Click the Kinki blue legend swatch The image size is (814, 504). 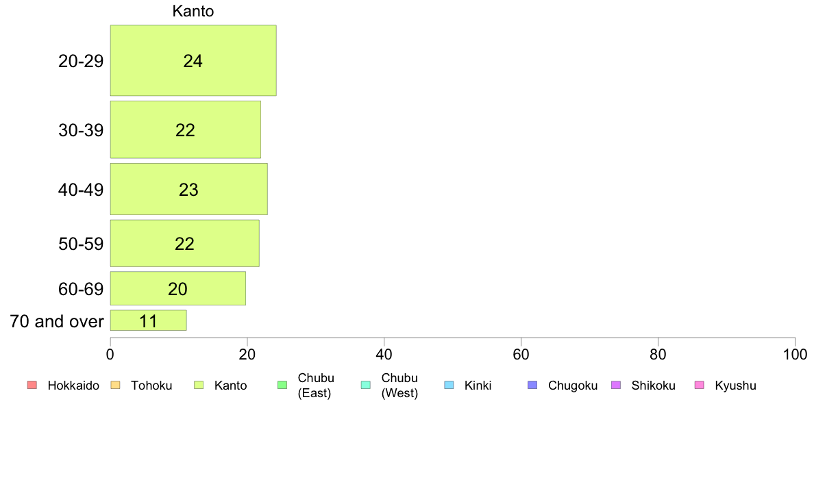click(x=449, y=385)
